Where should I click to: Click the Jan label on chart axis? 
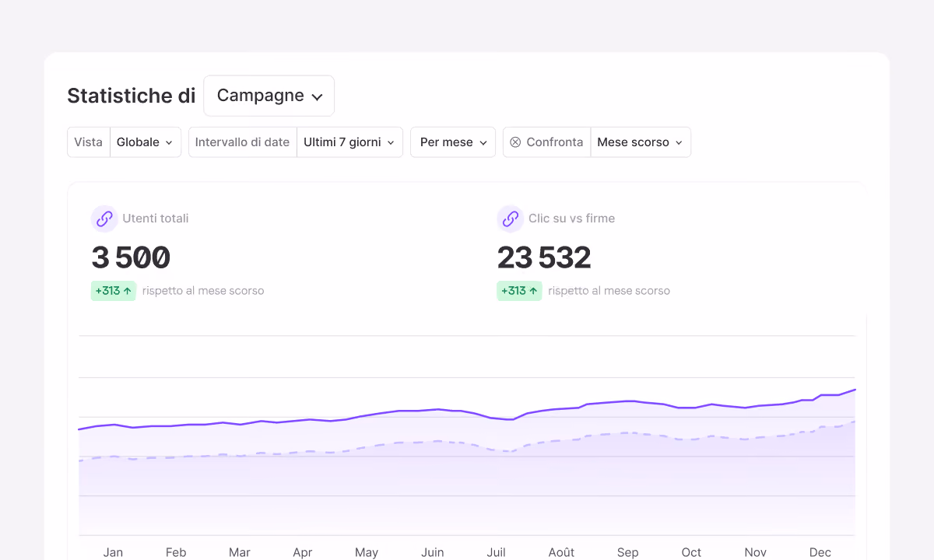pos(113,552)
